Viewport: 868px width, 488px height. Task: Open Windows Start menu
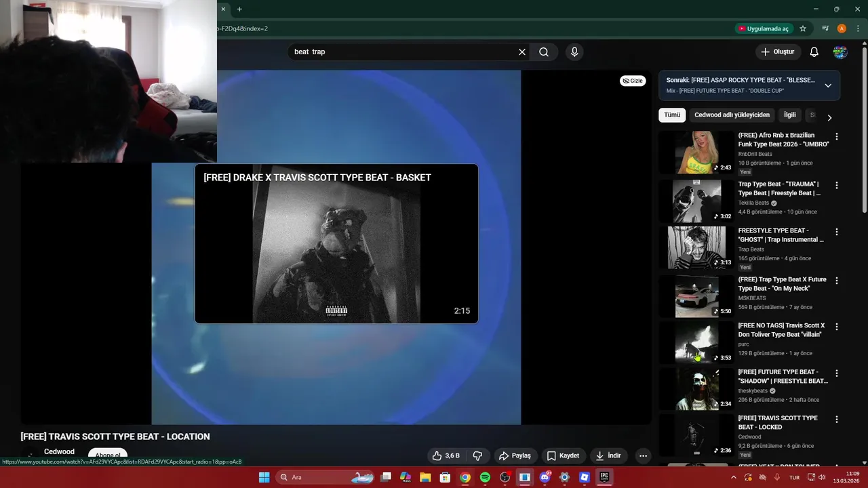point(264,477)
